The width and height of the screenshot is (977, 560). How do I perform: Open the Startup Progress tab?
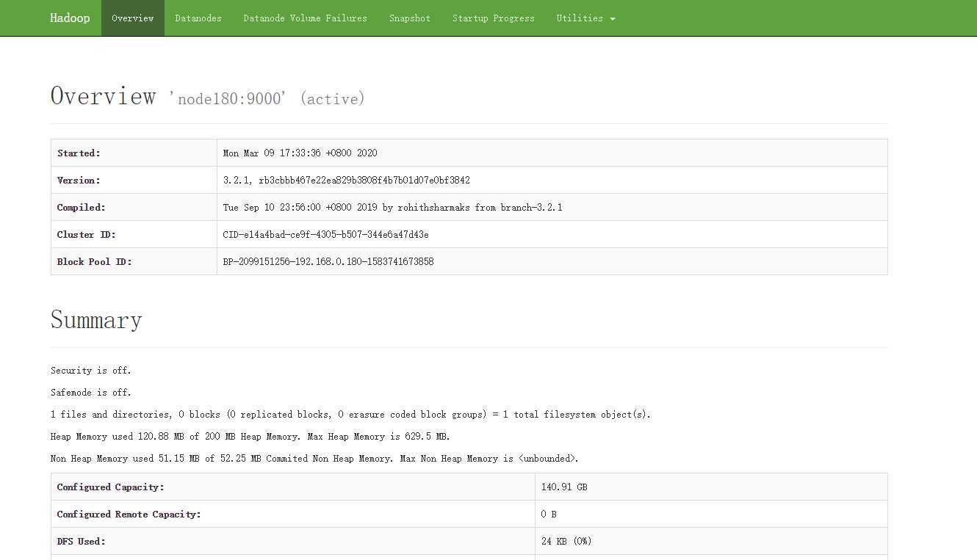(494, 18)
